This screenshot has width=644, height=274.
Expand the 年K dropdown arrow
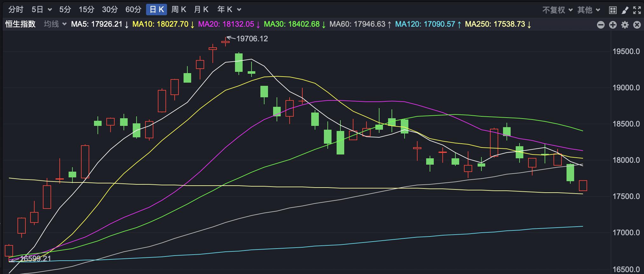coord(239,10)
